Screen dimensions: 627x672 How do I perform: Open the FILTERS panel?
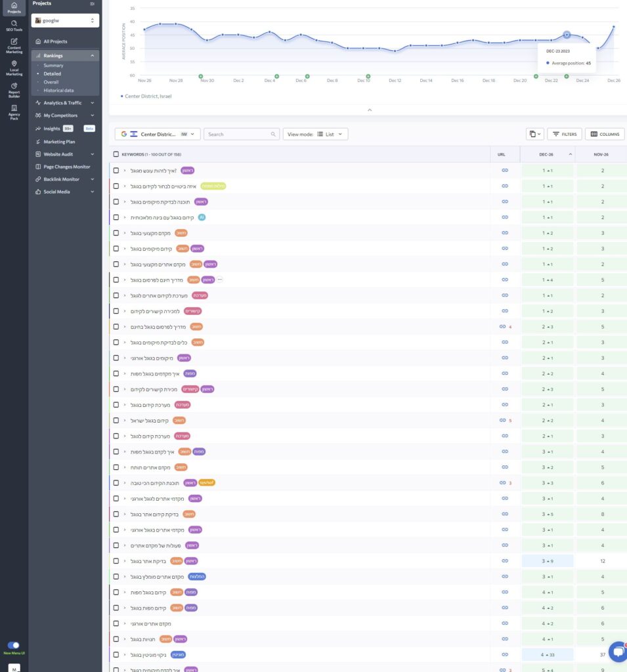pos(565,134)
